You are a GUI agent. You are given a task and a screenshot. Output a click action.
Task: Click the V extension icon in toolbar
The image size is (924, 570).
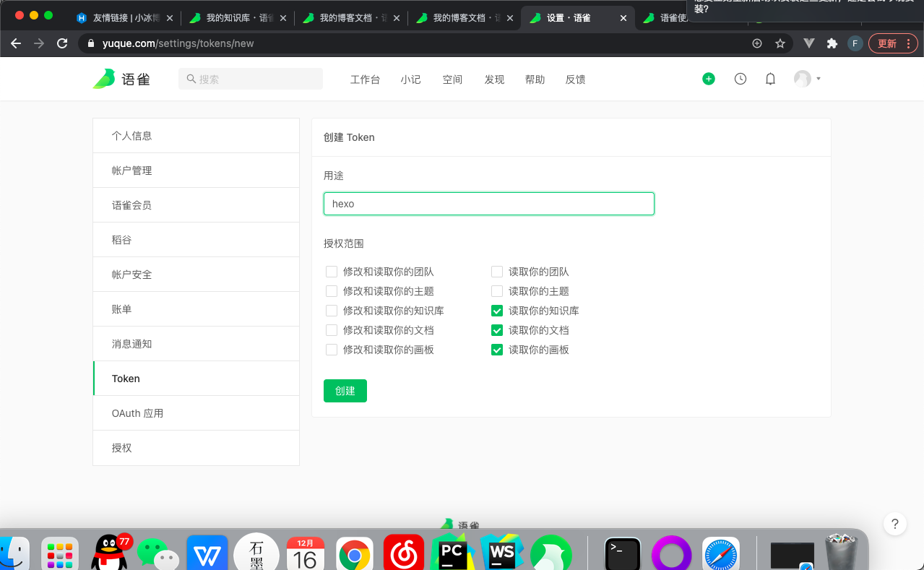coord(809,43)
